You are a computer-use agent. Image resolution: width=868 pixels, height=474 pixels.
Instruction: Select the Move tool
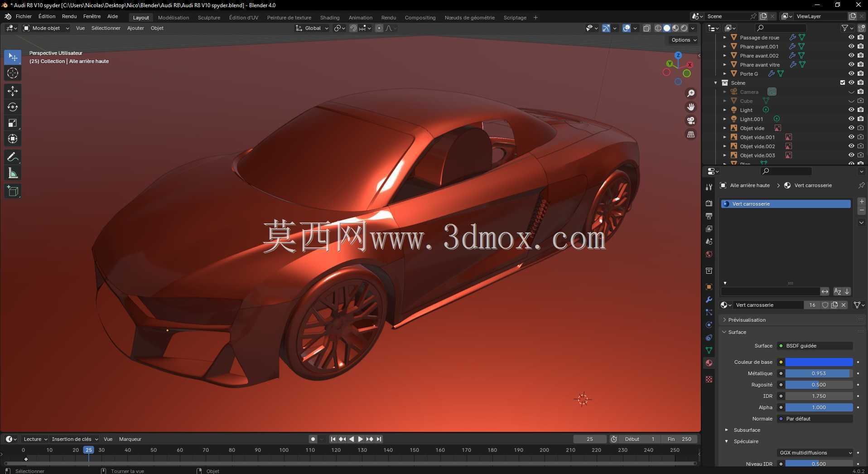click(x=13, y=91)
